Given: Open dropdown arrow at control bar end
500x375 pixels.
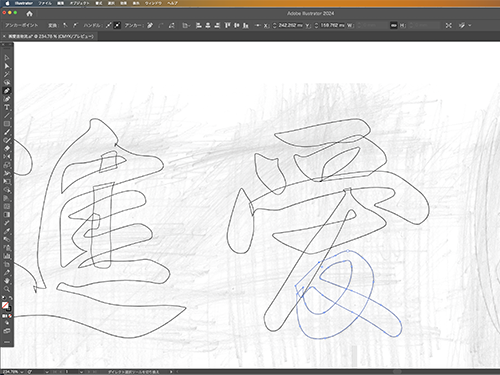Looking at the screenshot, I should (x=470, y=25).
